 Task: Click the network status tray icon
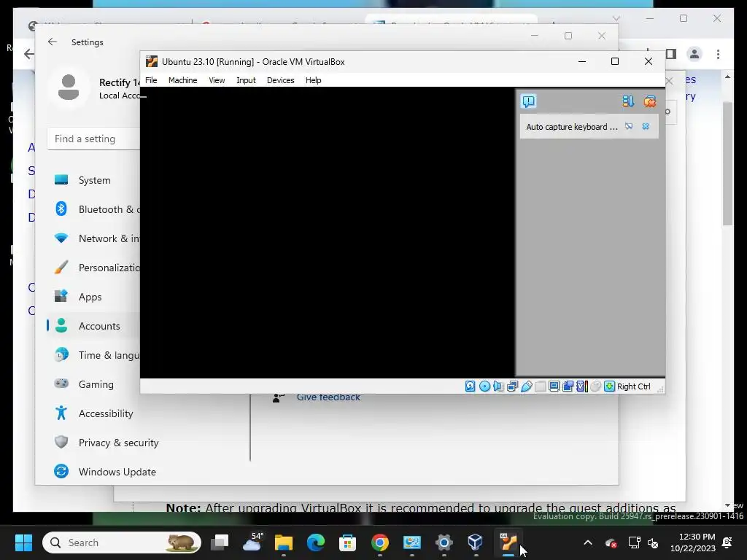point(634,542)
